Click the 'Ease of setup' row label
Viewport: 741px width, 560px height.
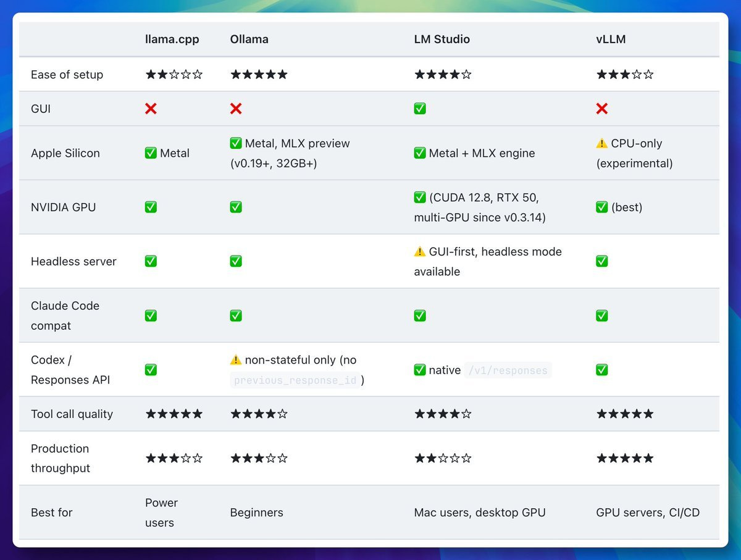(x=67, y=75)
